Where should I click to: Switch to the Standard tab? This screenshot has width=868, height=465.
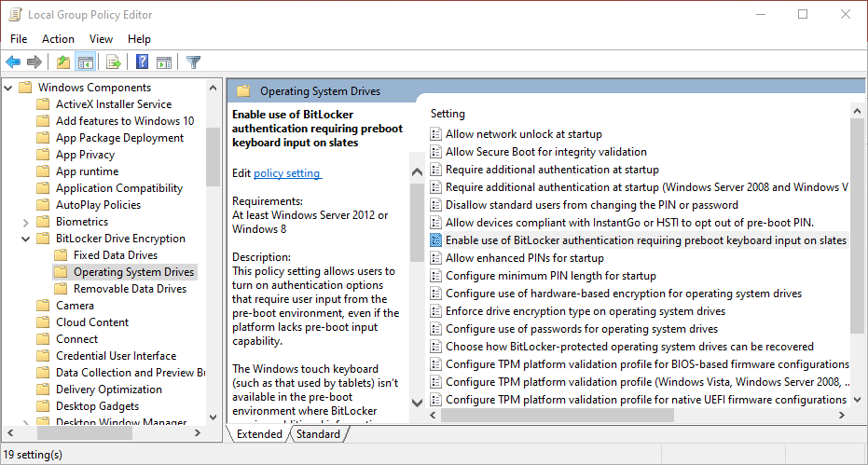pyautogui.click(x=318, y=434)
